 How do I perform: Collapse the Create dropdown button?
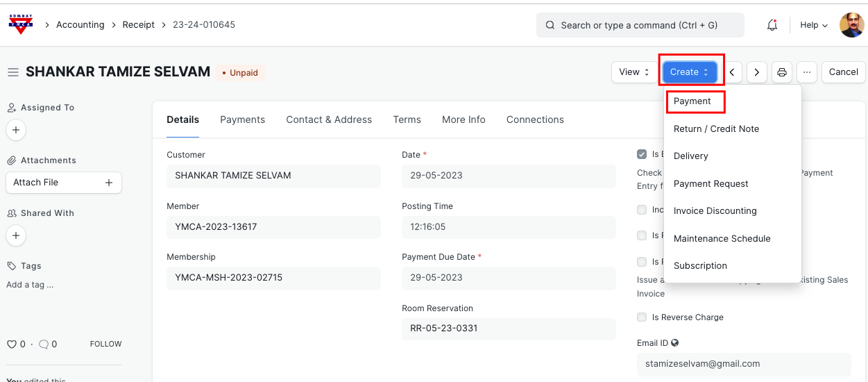pyautogui.click(x=689, y=72)
